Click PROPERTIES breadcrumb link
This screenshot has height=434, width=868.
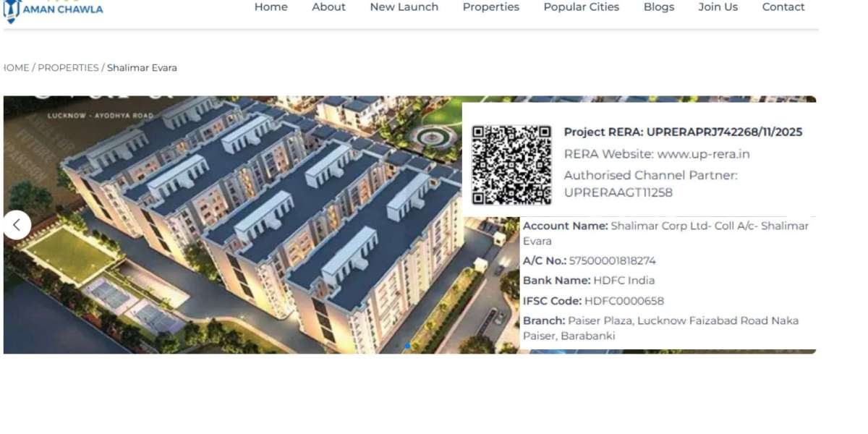point(68,67)
